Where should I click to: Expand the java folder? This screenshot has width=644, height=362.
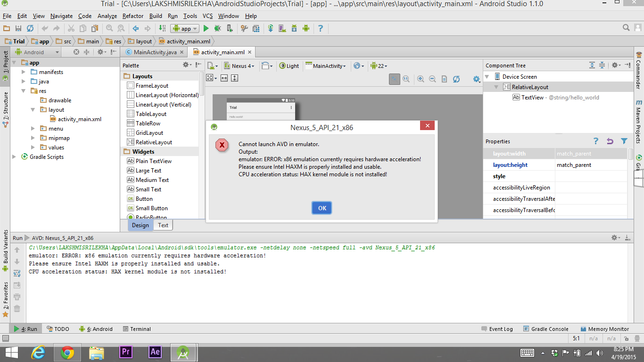24,82
